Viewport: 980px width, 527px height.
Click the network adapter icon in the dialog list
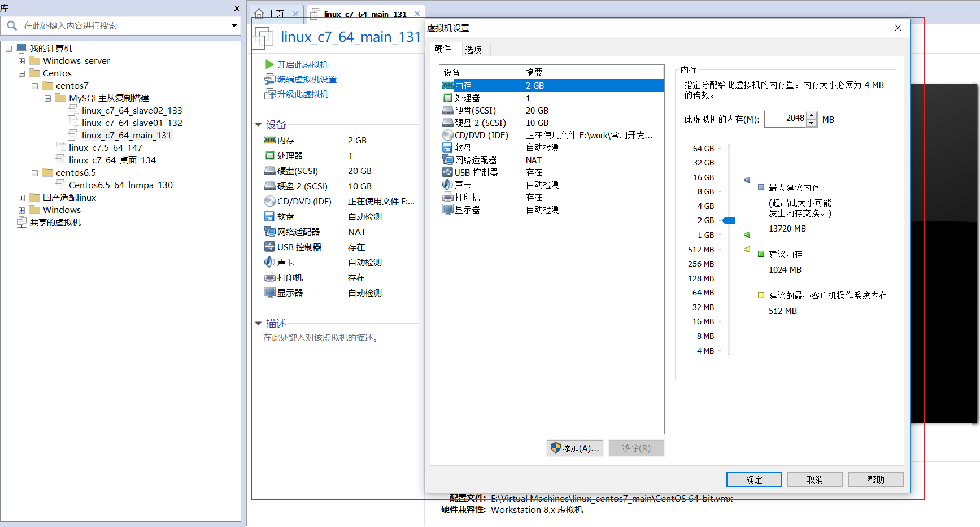(447, 160)
